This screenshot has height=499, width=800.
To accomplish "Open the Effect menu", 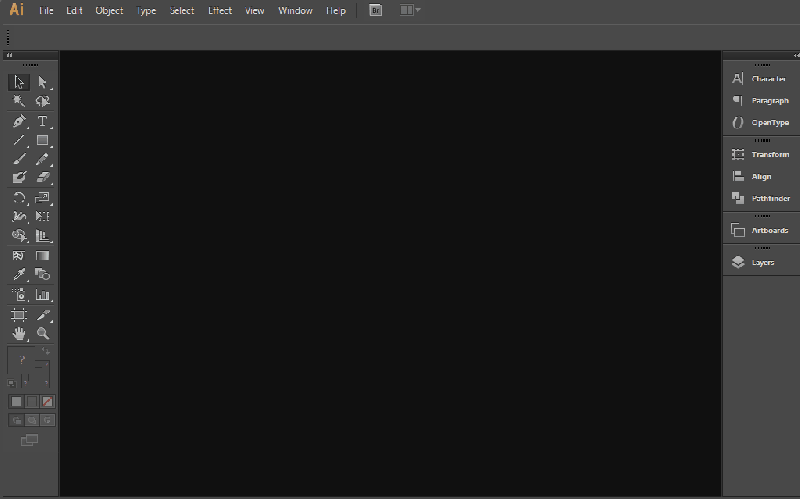I will pos(220,11).
